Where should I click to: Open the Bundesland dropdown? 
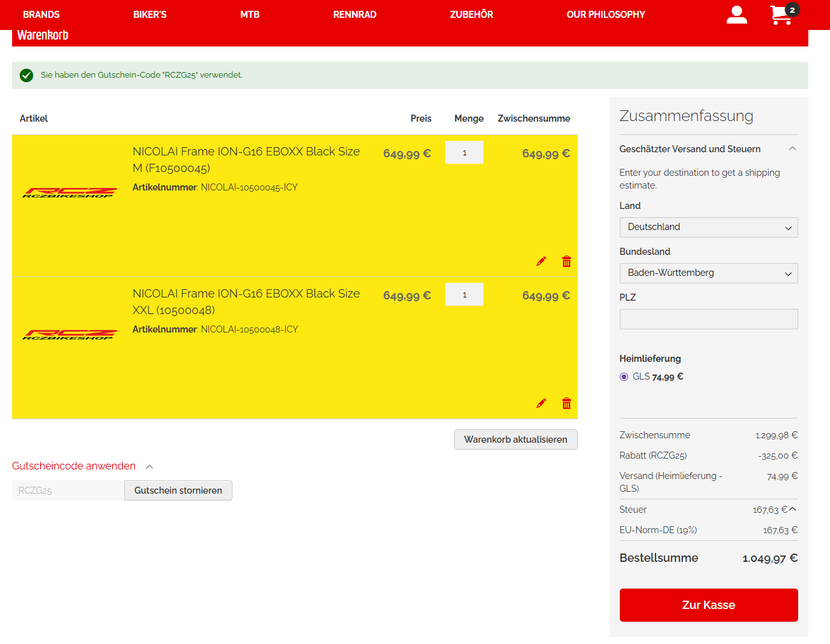tap(708, 273)
